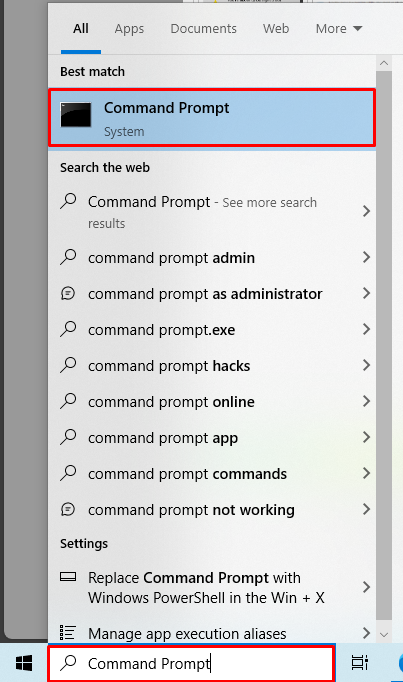The width and height of the screenshot is (403, 682).
Task: Click chat icon beside 'command prompt not working'
Action: pyautogui.click(x=68, y=509)
